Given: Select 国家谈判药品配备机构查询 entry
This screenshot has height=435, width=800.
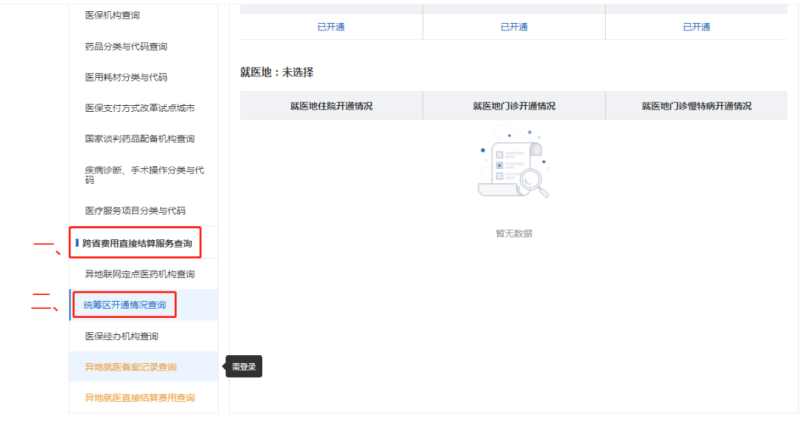Looking at the screenshot, I should 140,138.
